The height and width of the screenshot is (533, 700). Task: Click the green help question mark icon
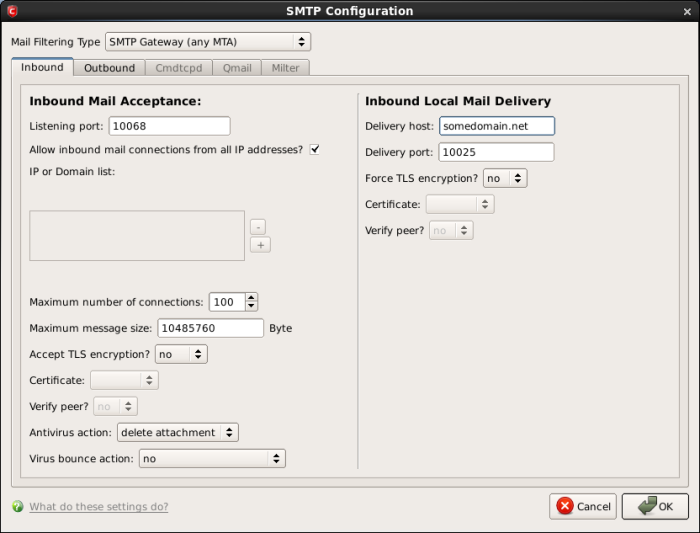(x=17, y=507)
